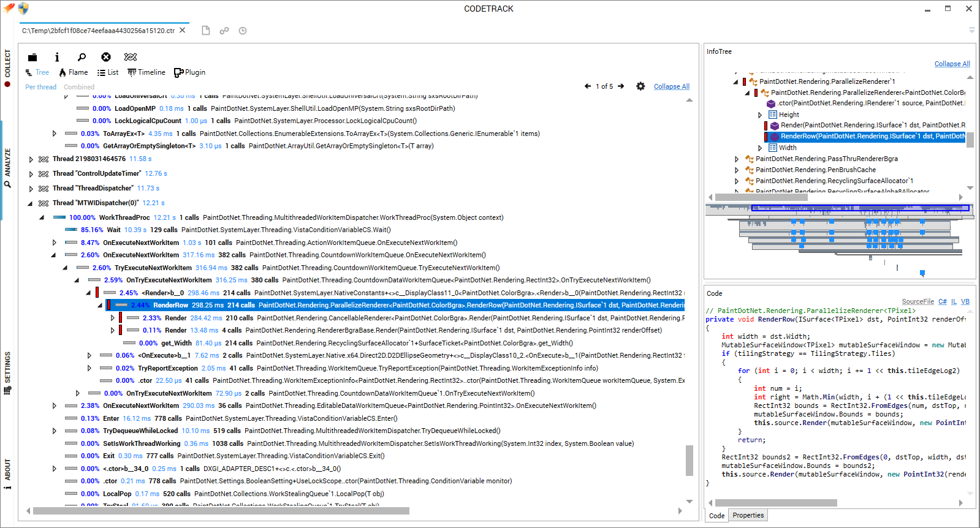Expand PassThruRendererBgra in InfoTree
980x528 pixels.
(x=737, y=159)
